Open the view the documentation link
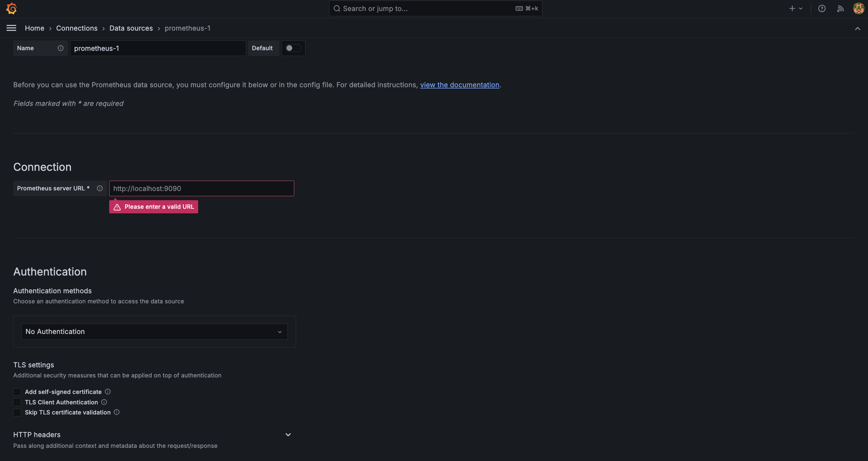 460,85
